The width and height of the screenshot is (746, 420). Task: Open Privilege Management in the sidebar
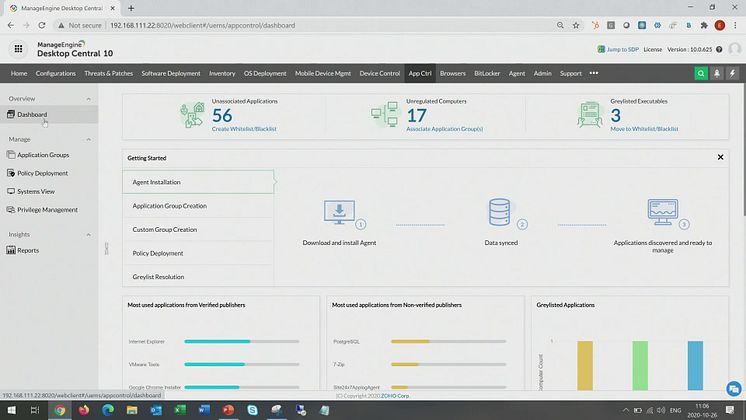pyautogui.click(x=47, y=210)
